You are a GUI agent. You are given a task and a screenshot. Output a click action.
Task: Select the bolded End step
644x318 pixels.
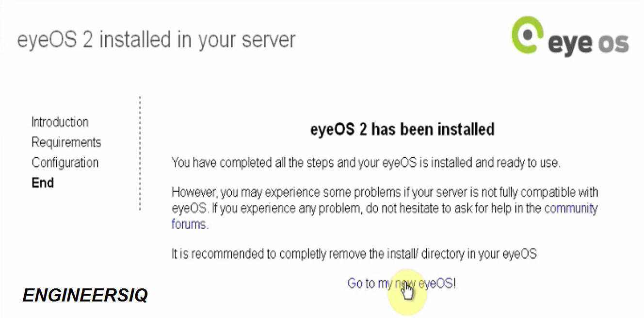[43, 183]
